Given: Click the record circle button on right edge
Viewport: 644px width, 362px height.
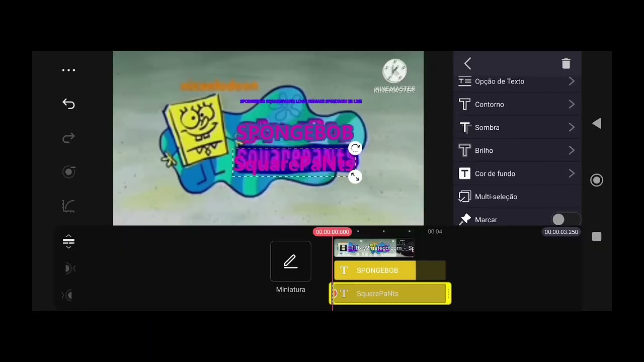Looking at the screenshot, I should coord(597,180).
